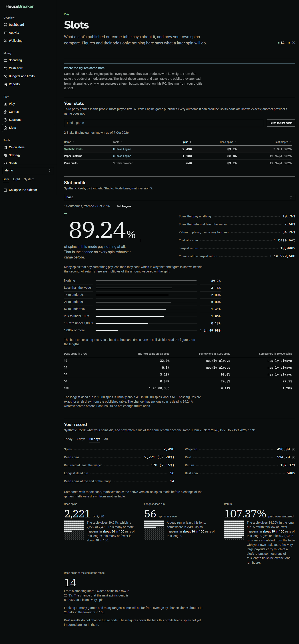Open Games via its icon

(5, 112)
